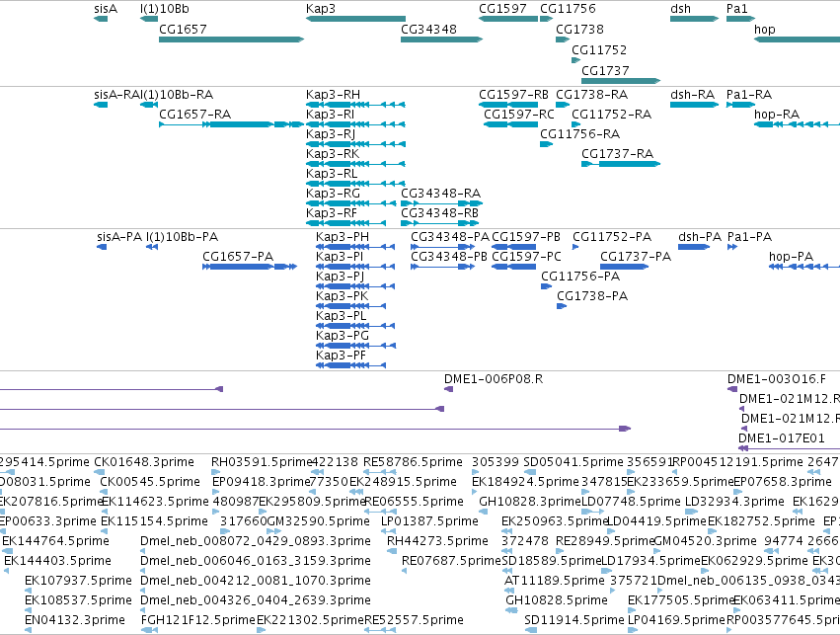
Task: Click the RE52557.5prime EST label
Action: pyautogui.click(x=415, y=620)
